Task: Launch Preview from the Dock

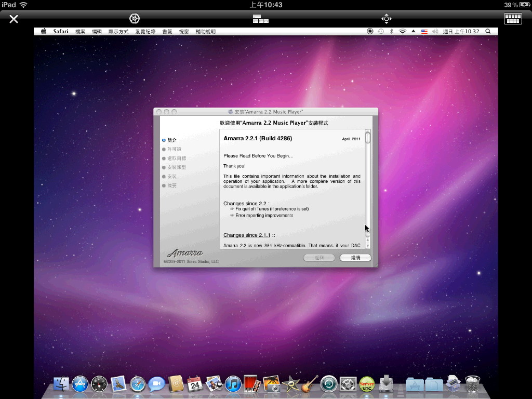Action: (214, 384)
